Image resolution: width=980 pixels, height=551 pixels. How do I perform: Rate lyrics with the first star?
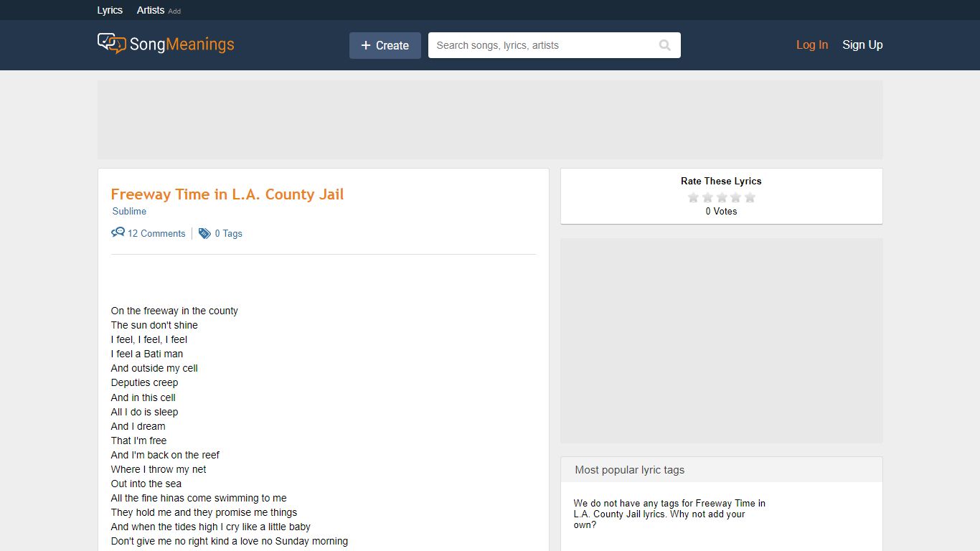[693, 197]
